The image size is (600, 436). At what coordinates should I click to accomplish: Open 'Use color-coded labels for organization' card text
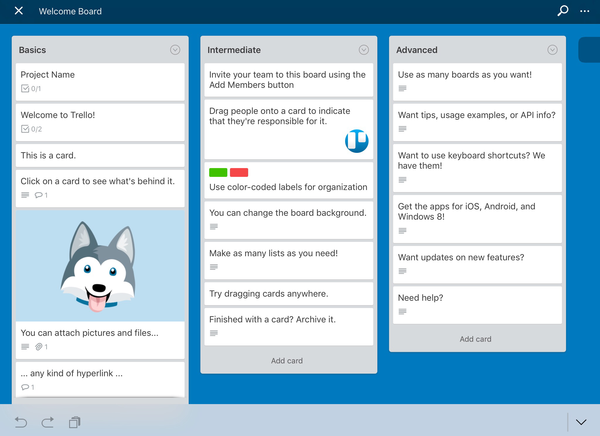tap(288, 187)
